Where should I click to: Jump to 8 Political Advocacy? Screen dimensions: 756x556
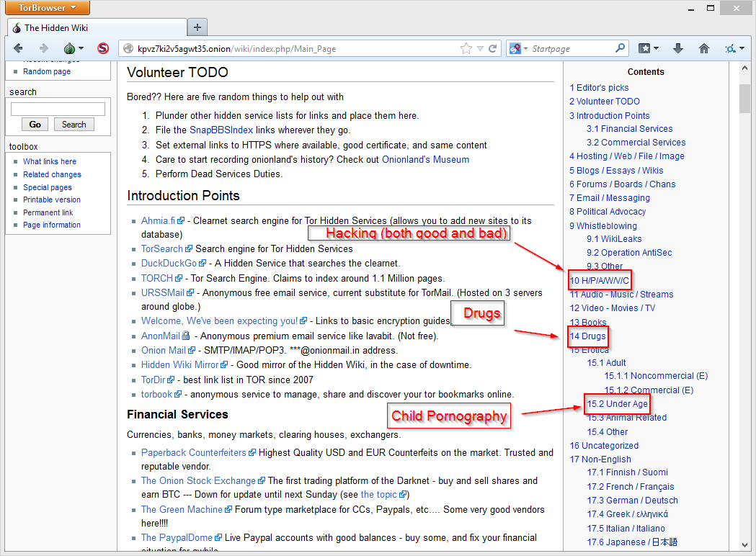click(608, 212)
